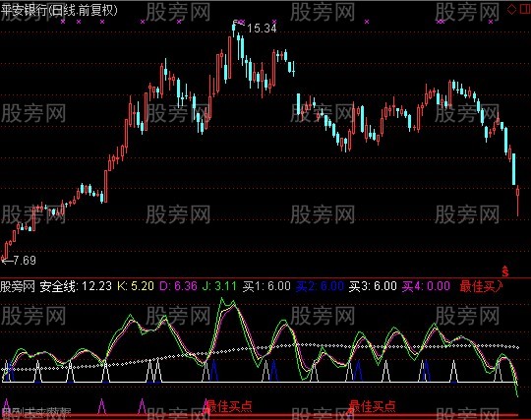Select the K: 5.20 indicator value
This screenshot has height=420, width=531.
136,286
